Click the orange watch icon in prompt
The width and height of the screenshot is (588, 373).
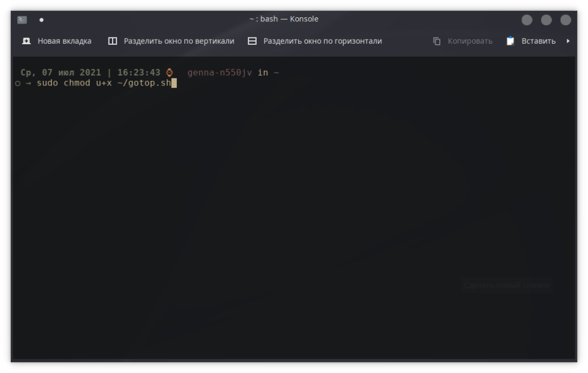(x=169, y=72)
